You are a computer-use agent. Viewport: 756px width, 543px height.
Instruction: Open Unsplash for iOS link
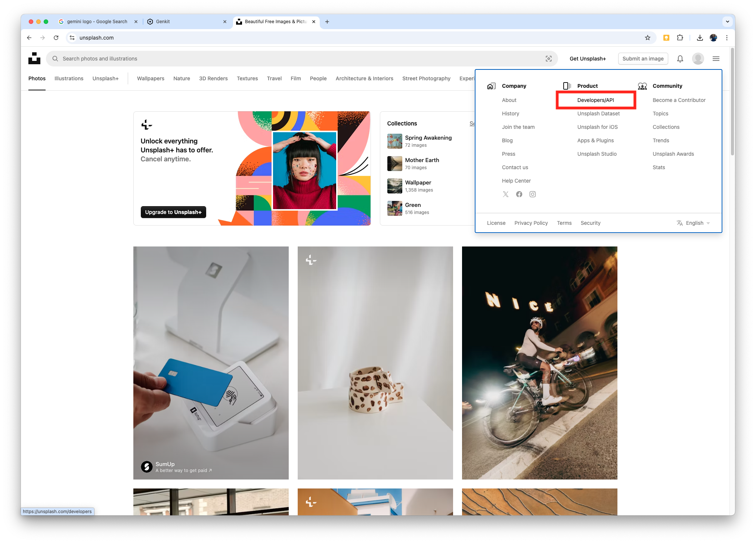(x=597, y=127)
